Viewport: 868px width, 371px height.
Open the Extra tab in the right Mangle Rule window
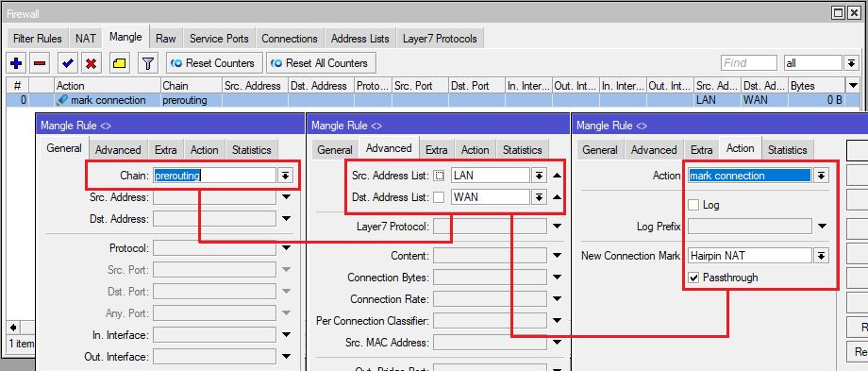click(x=701, y=150)
